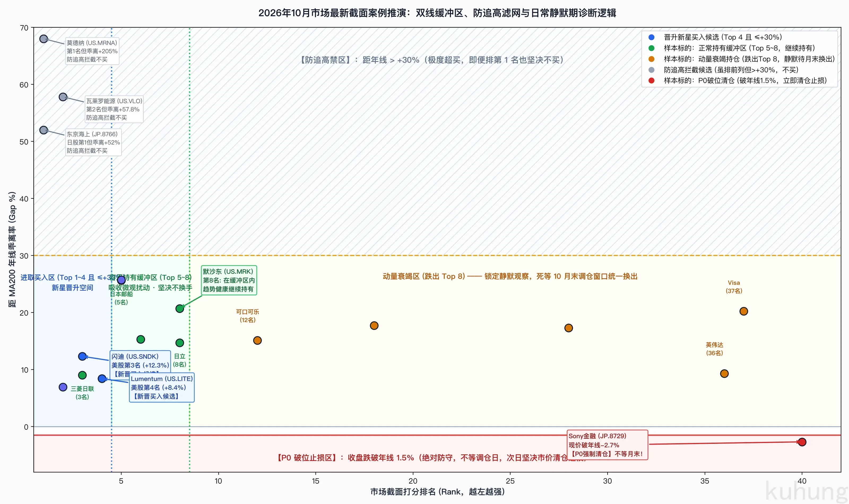Click the Visa (37名) point label
This screenshot has width=849, height=504.
(734, 287)
